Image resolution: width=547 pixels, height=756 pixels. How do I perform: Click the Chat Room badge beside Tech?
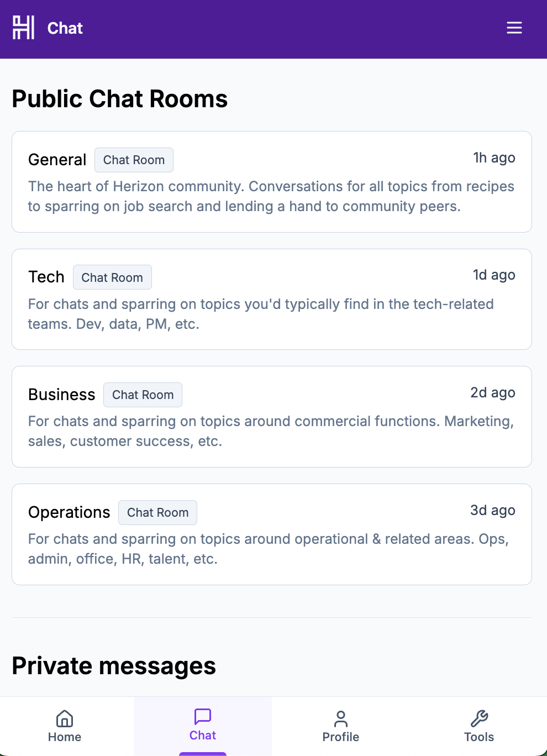click(112, 277)
